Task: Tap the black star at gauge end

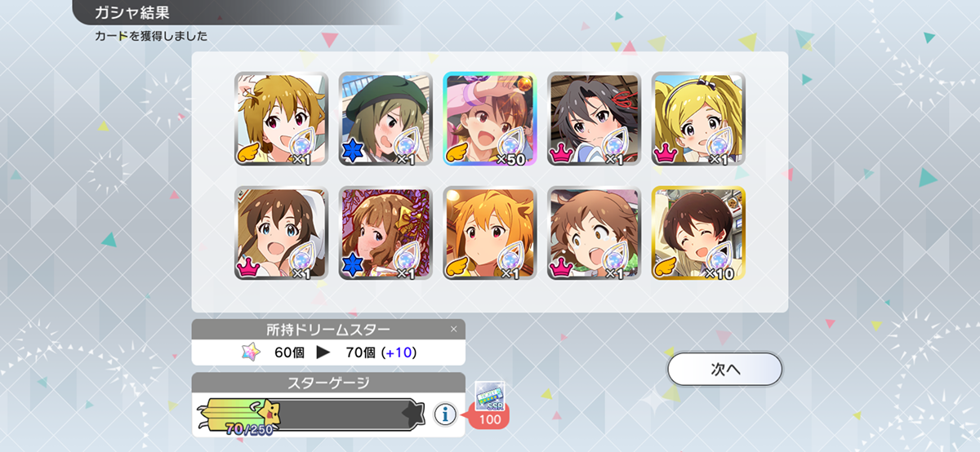Action: coord(414,414)
